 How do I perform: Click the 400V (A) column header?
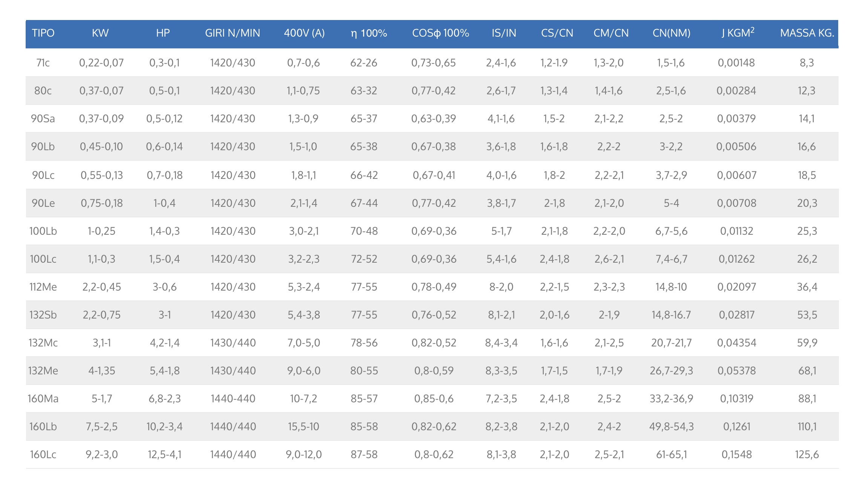(x=304, y=33)
